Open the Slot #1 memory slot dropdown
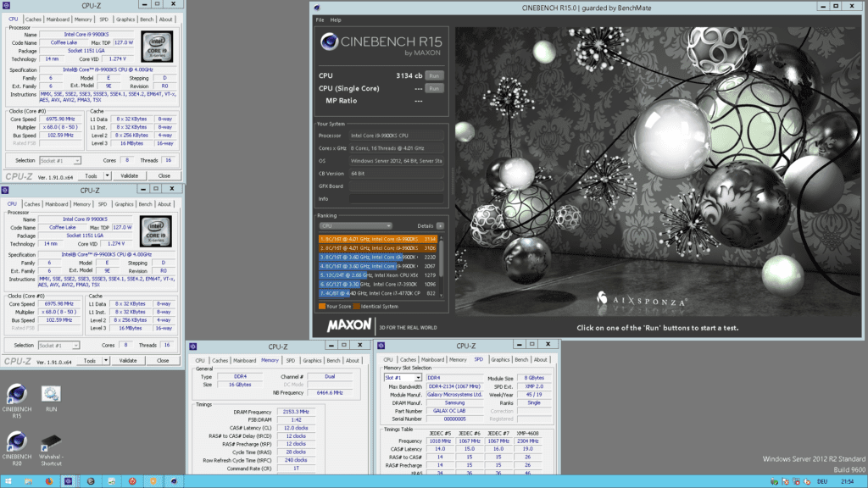Viewport: 868px width, 488px height. click(x=403, y=378)
